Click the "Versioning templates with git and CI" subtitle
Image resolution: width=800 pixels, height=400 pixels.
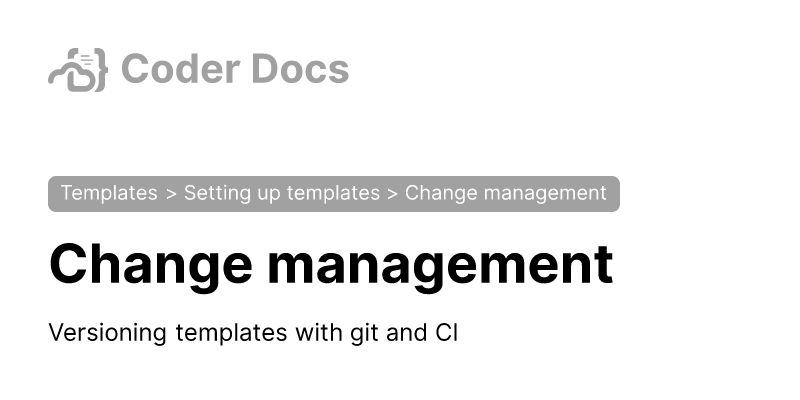253,333
